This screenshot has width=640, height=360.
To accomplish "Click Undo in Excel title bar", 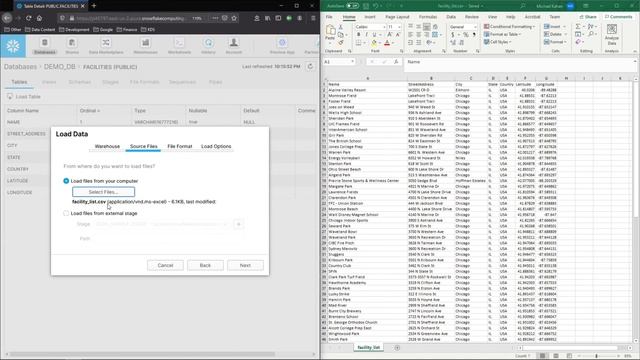I will (375, 6).
